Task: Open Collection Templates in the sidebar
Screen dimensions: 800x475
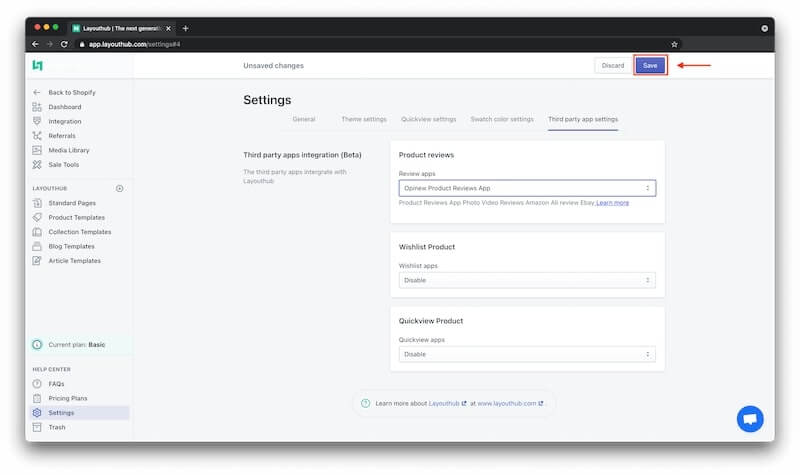Action: (x=80, y=232)
